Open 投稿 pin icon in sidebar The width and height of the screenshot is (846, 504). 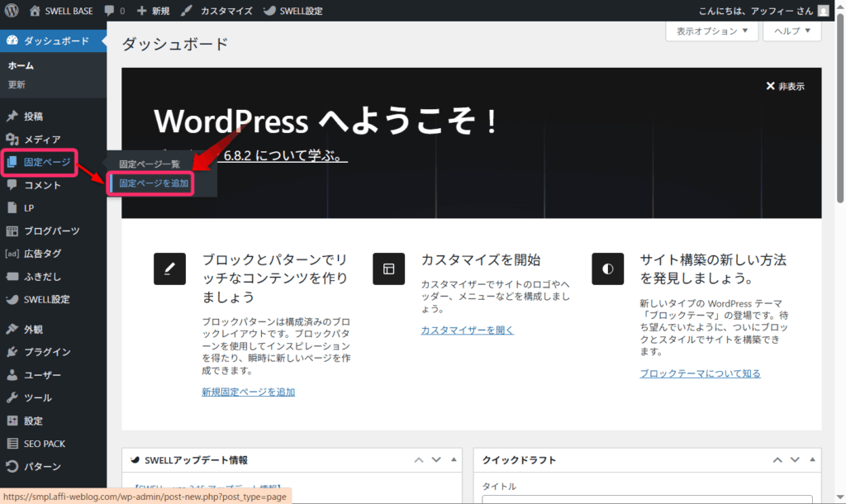12,116
